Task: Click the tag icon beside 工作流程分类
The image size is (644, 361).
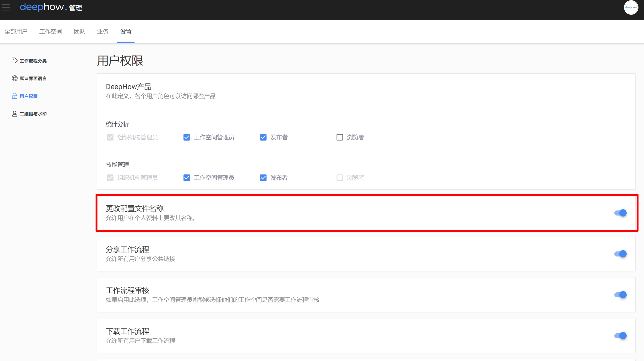Action: 15,60
